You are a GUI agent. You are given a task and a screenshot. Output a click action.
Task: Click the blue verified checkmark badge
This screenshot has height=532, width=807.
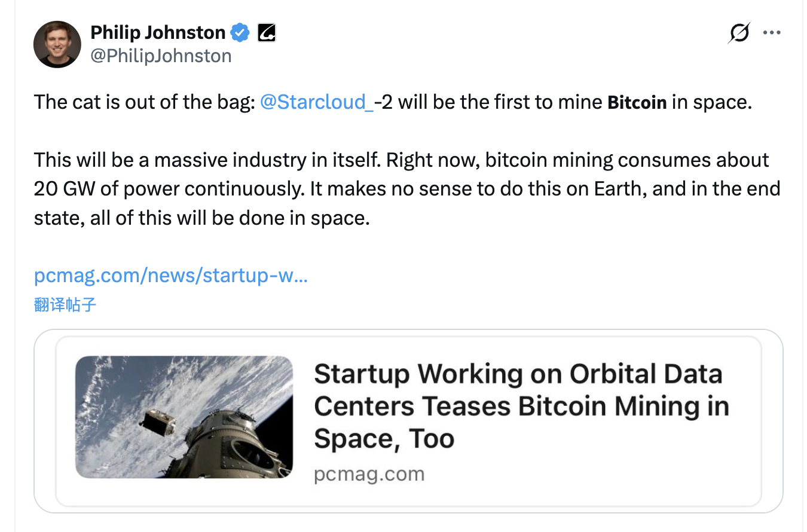click(x=240, y=33)
